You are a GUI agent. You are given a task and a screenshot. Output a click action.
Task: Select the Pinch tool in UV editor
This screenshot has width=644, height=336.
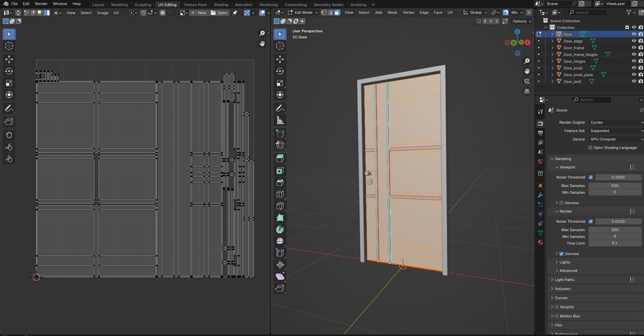9,159
